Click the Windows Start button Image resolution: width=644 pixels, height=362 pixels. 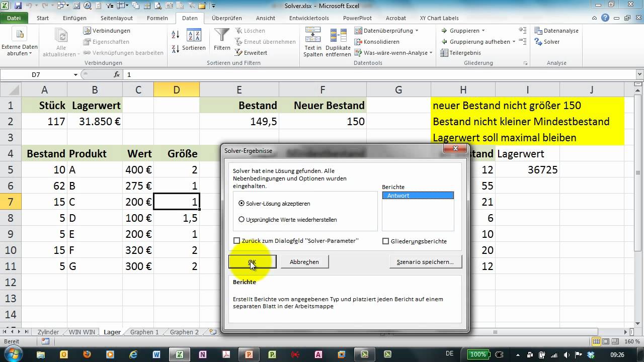(x=12, y=353)
